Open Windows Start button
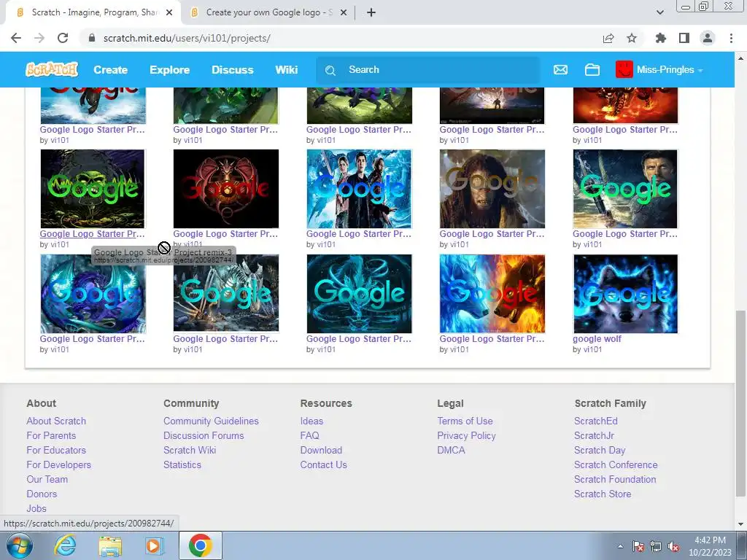Screen dimensions: 747x560 tap(19, 545)
